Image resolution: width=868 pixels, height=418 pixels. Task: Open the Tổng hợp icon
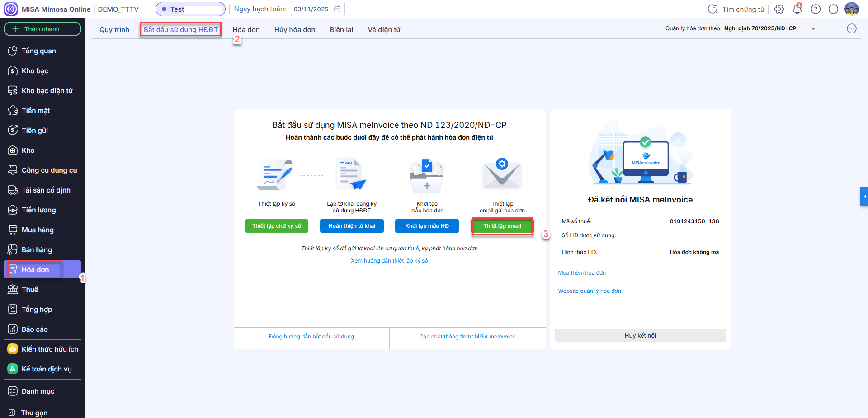click(13, 309)
